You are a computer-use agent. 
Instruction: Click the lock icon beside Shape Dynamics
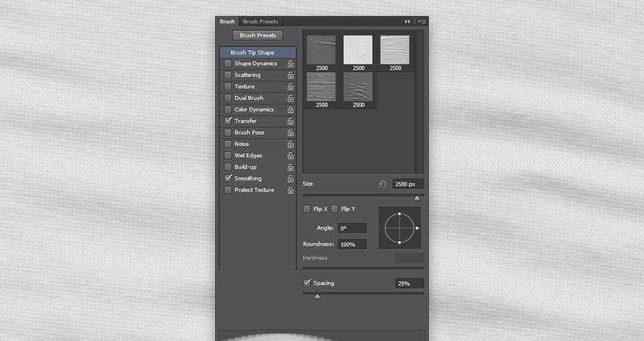click(x=290, y=64)
